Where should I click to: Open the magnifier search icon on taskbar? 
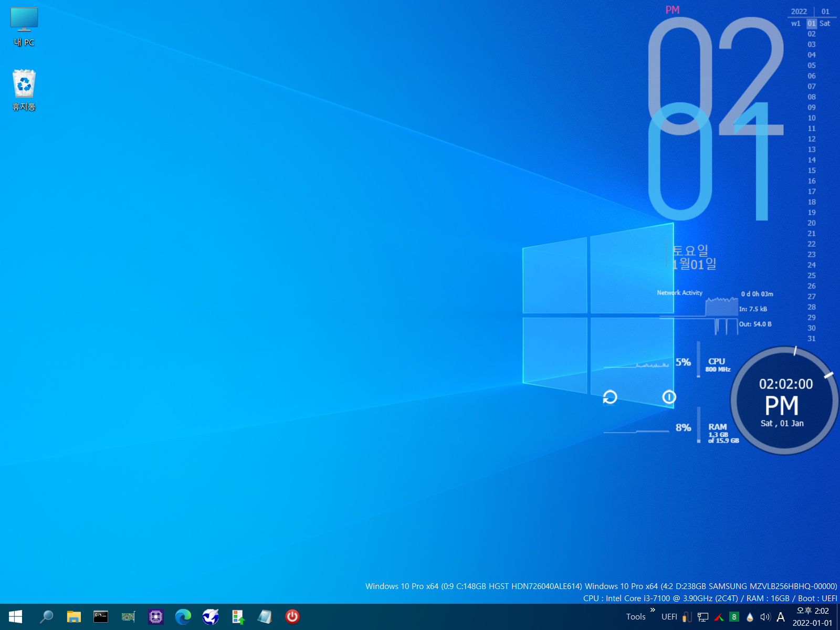click(46, 617)
